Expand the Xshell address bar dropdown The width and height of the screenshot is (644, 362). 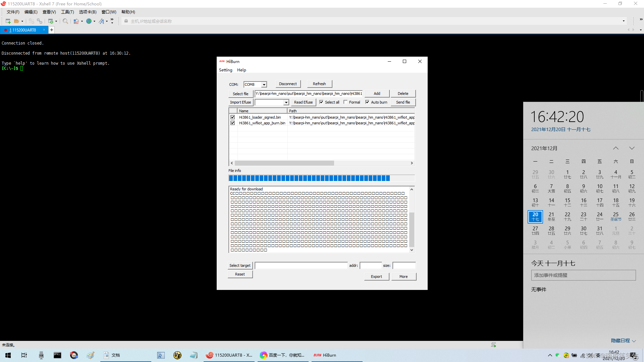tap(624, 21)
